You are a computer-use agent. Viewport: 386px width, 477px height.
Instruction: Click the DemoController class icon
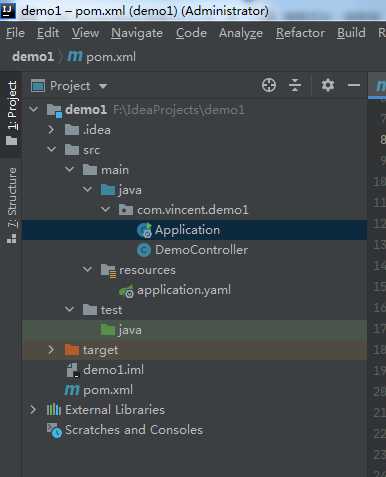click(144, 250)
